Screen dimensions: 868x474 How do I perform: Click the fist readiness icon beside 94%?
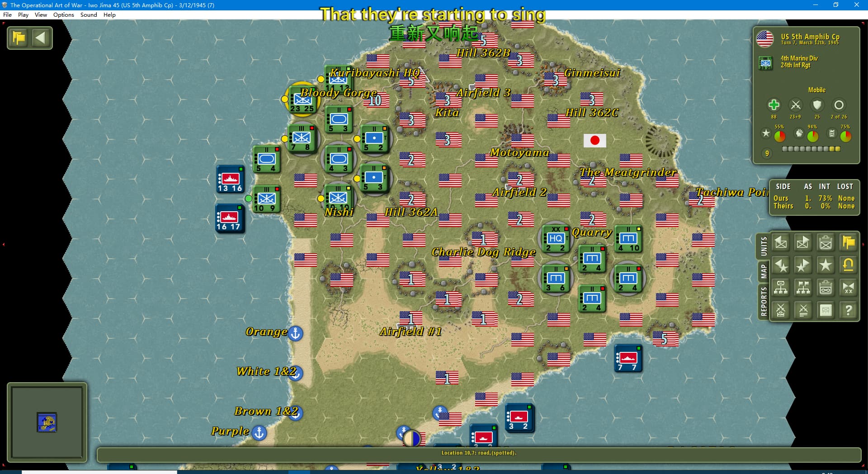pos(799,133)
